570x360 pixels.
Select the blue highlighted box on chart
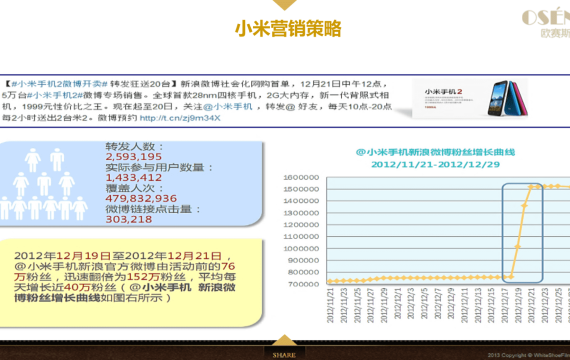tap(522, 233)
